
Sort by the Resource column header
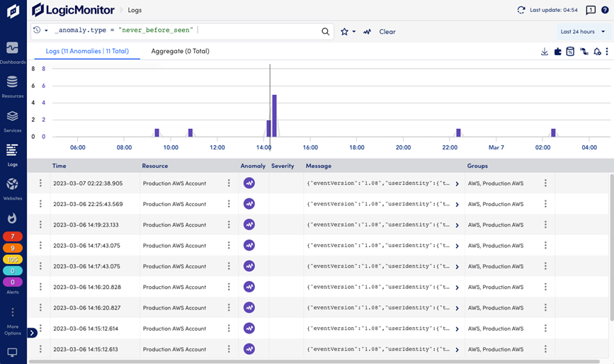(155, 166)
